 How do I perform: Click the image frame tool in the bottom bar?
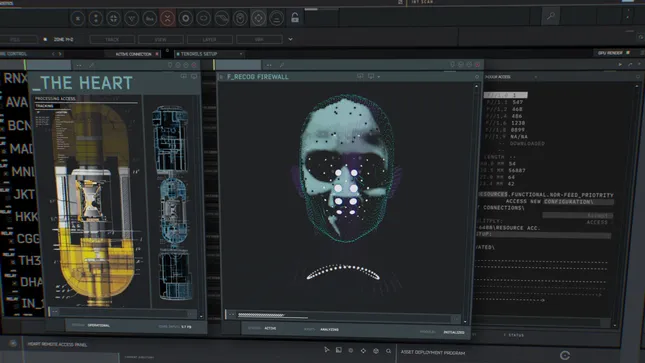click(x=339, y=350)
